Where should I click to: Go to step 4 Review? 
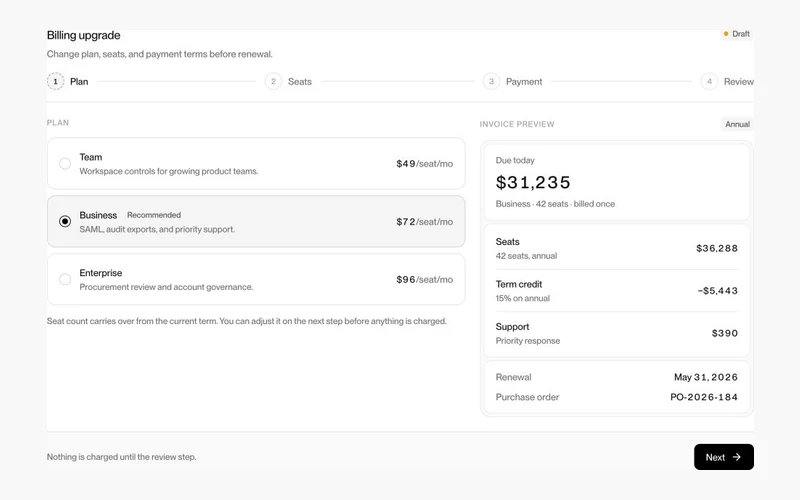click(727, 82)
